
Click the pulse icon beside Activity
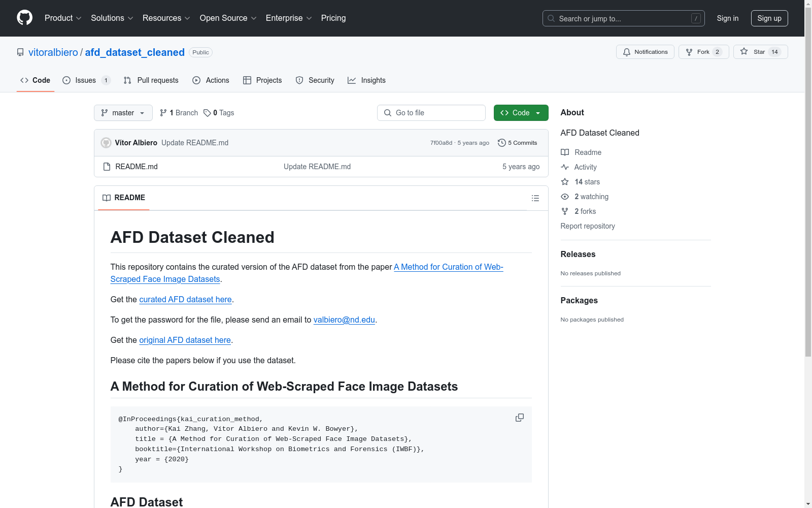(x=565, y=167)
